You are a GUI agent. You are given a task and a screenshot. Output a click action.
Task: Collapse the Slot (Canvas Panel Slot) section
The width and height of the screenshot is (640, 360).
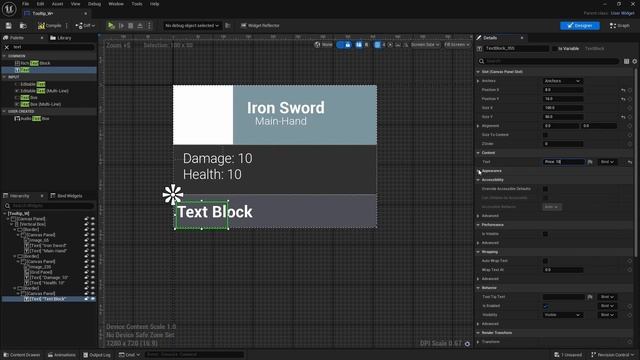[478, 72]
